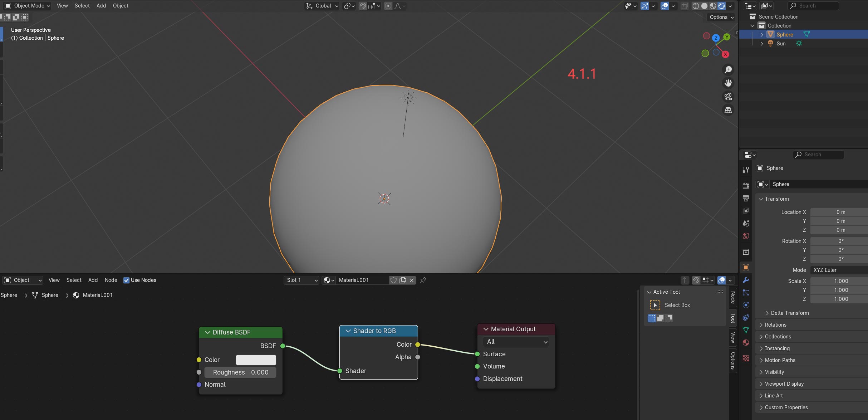Open the Render properties tab
This screenshot has width=868, height=420.
(x=746, y=185)
